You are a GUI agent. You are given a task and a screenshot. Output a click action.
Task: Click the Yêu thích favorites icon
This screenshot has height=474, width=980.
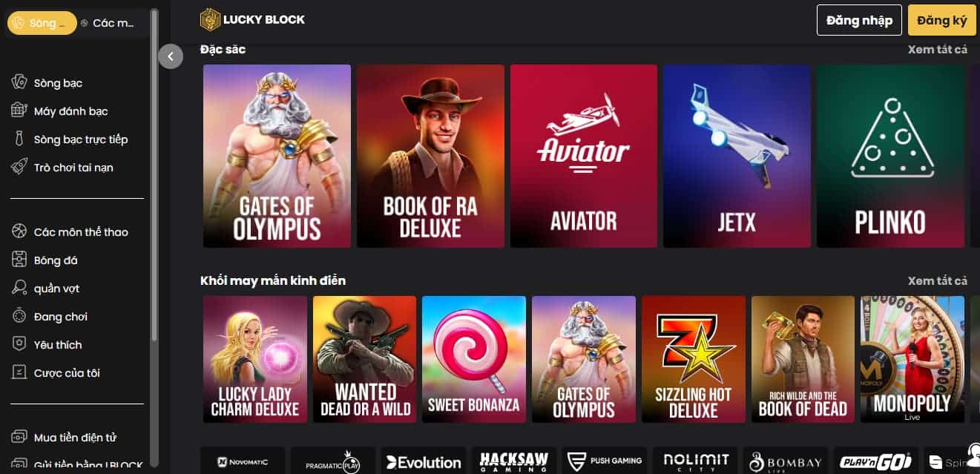click(19, 344)
